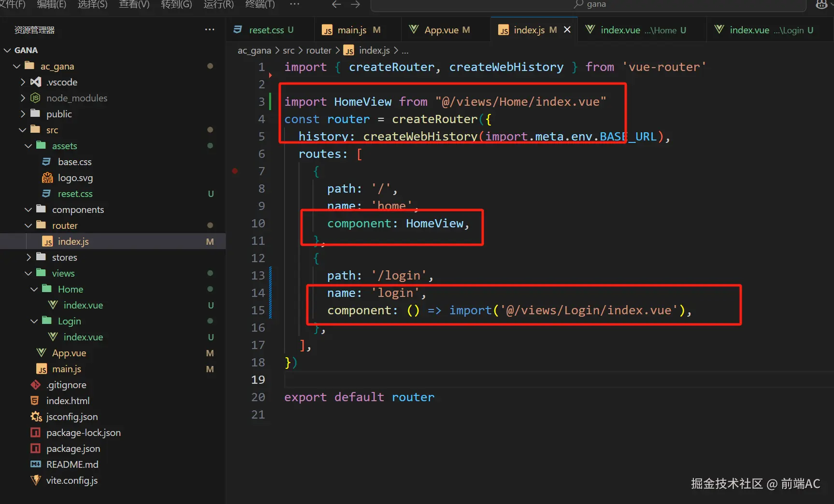
Task: Click the navigate back arrow
Action: pyautogui.click(x=336, y=4)
